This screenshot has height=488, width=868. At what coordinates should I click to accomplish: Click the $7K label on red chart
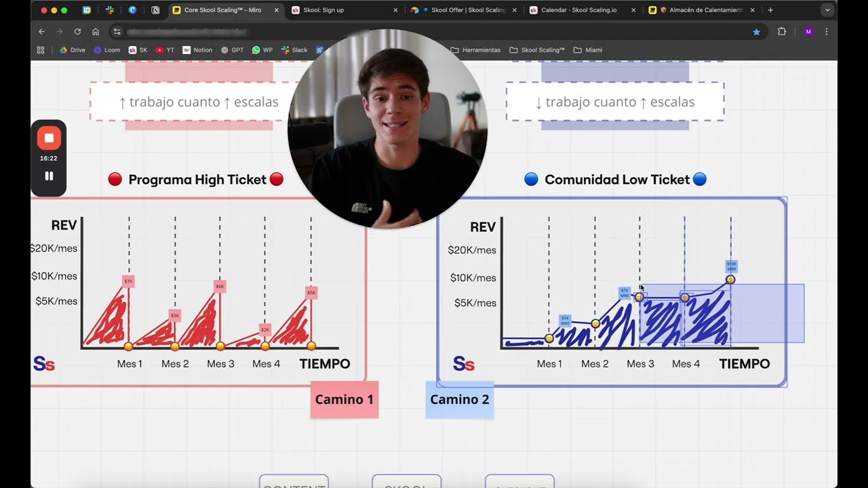pos(128,281)
